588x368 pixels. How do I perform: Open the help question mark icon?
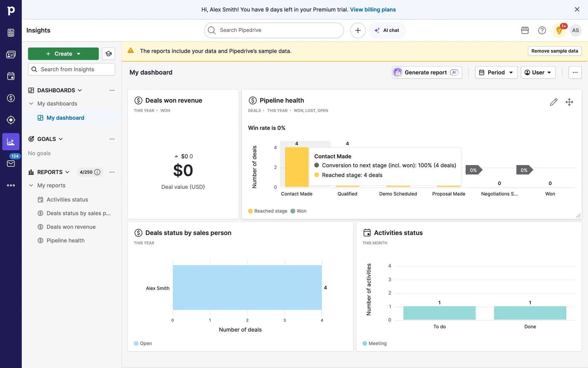pyautogui.click(x=542, y=30)
